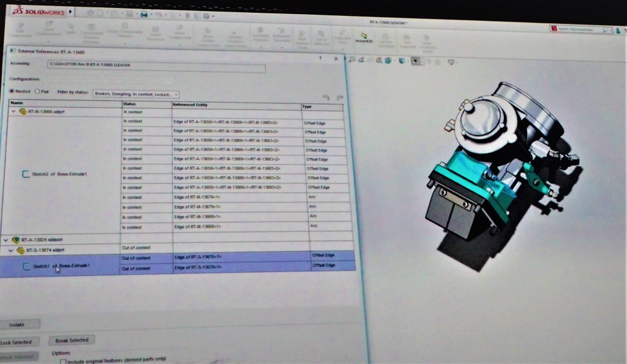Click the help question mark in dialog
The height and width of the screenshot is (364, 627).
coord(320,58)
